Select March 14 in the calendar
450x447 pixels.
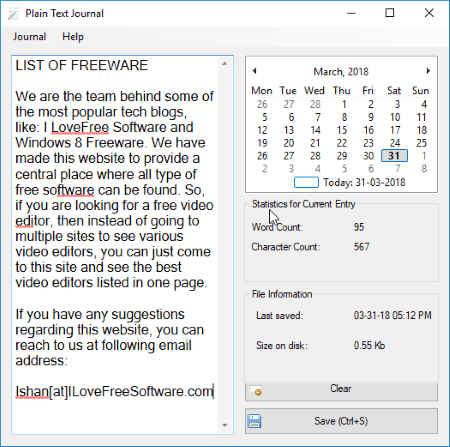tap(315, 130)
